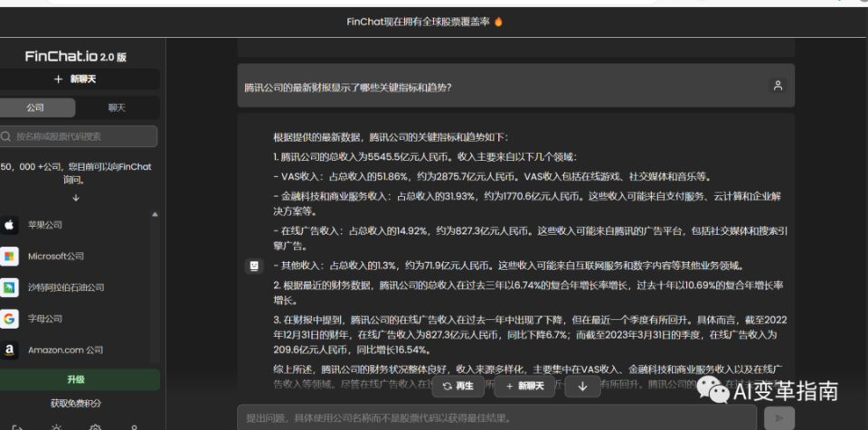Focus the question input field at bottom
This screenshot has width=868, height=430.
point(496,418)
